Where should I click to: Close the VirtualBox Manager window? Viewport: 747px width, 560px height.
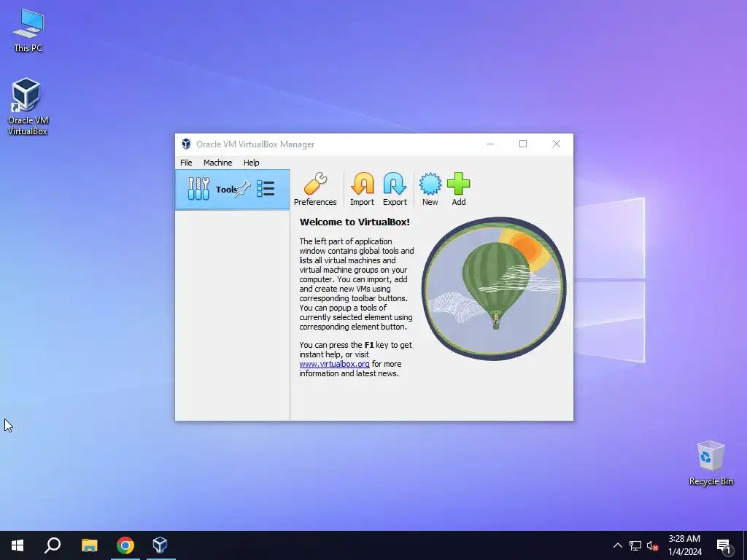click(556, 144)
